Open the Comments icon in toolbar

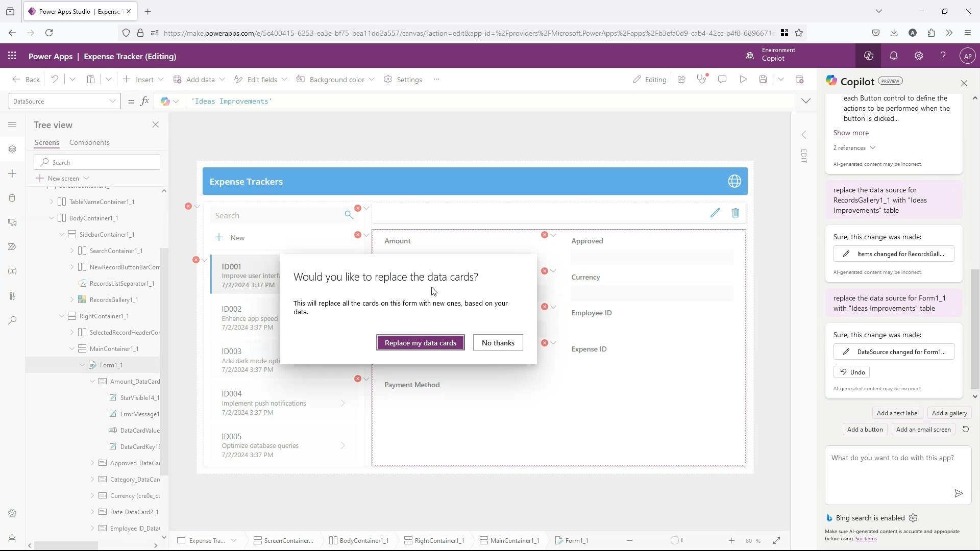[722, 80]
